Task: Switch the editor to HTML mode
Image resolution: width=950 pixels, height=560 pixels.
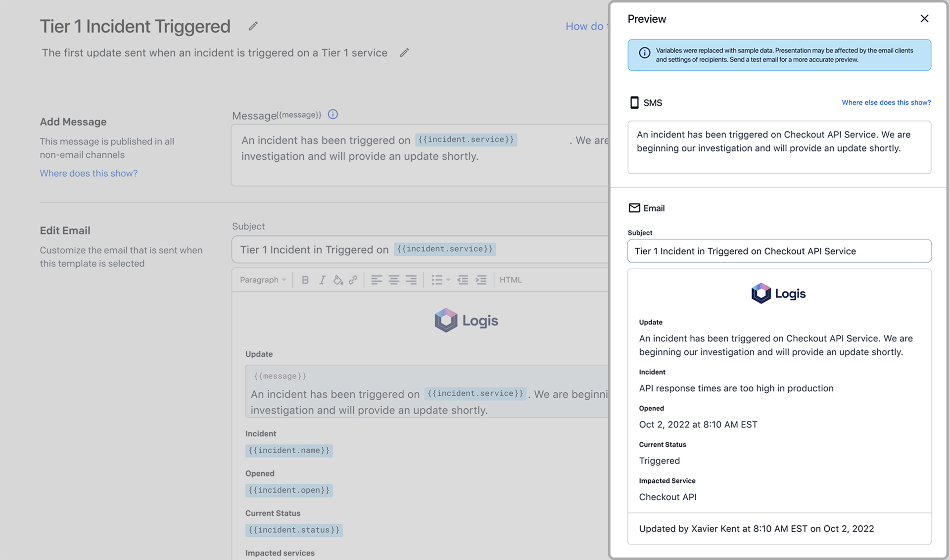Action: pos(510,280)
